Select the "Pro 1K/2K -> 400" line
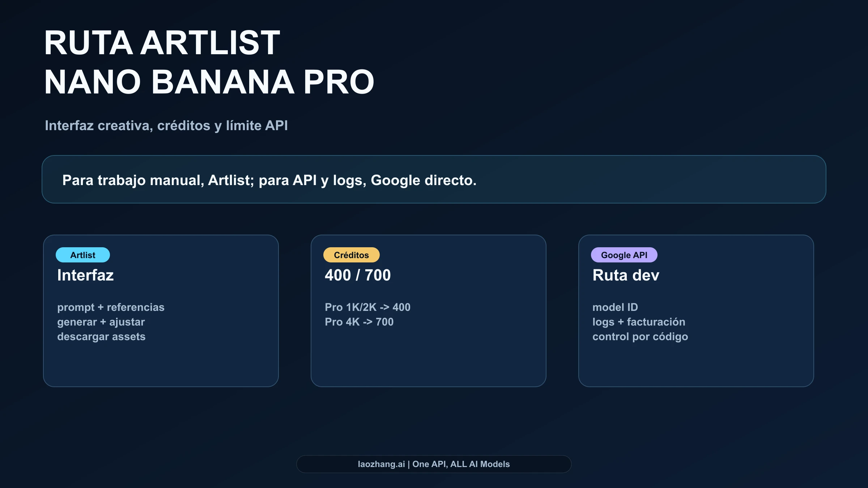This screenshot has height=488, width=868. tap(367, 307)
